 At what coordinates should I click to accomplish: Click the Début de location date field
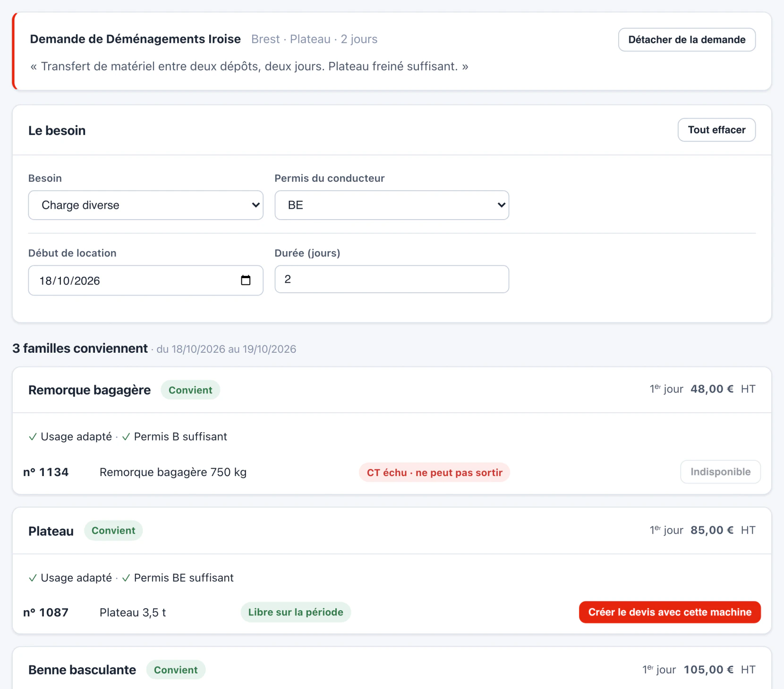click(x=145, y=281)
